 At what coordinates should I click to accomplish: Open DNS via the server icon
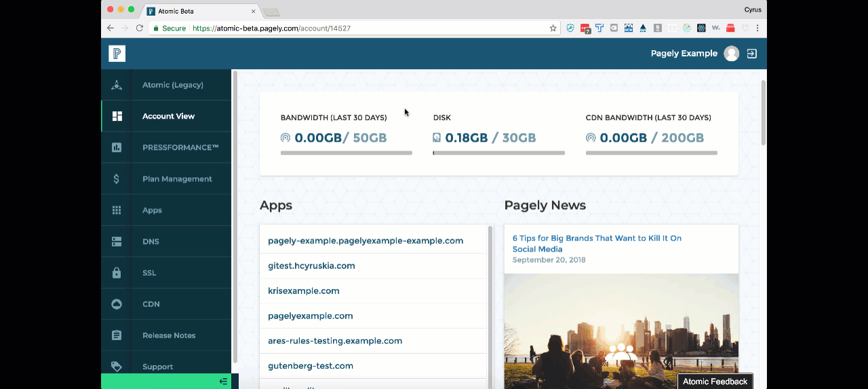[117, 242]
